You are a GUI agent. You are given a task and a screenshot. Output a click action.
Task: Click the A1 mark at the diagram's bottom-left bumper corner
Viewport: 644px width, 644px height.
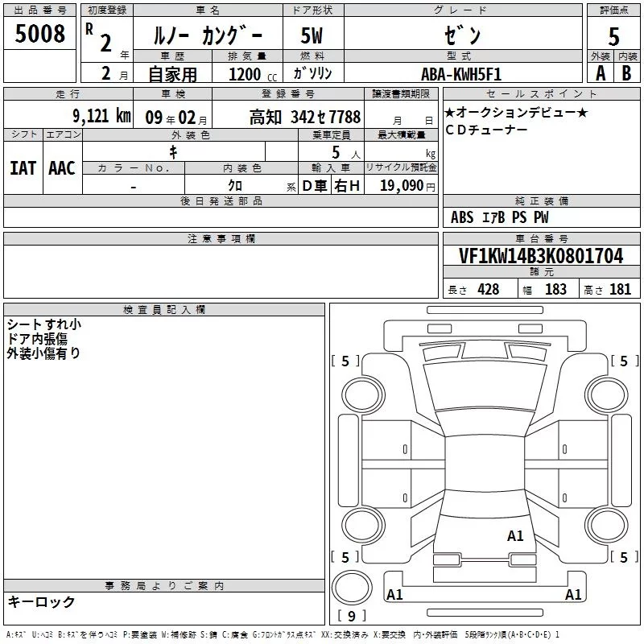click(394, 594)
